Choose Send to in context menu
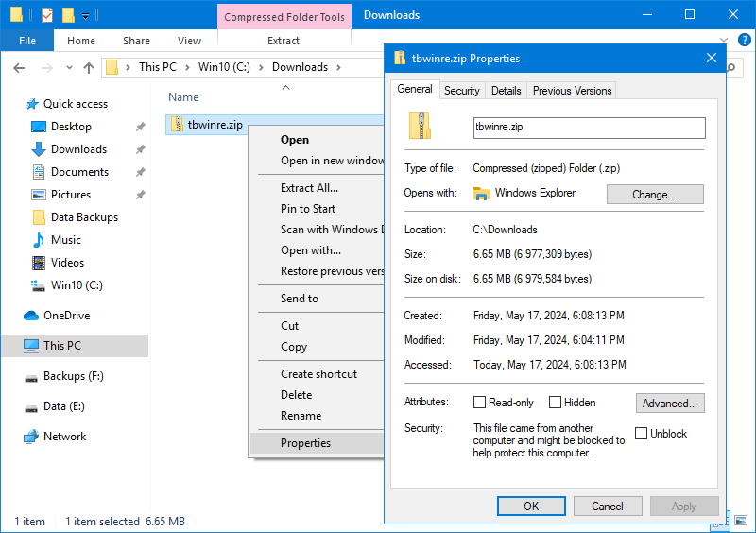The height and width of the screenshot is (533, 756). (317, 299)
